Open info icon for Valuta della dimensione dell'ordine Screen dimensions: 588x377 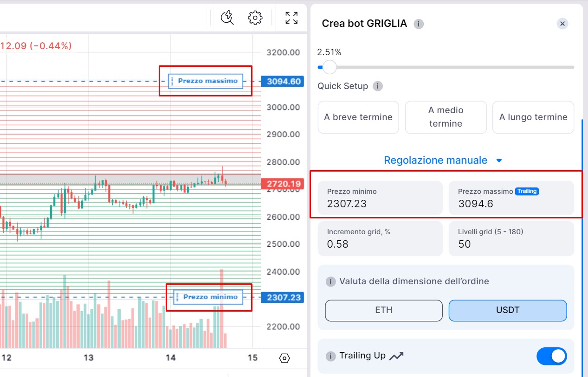(x=330, y=281)
